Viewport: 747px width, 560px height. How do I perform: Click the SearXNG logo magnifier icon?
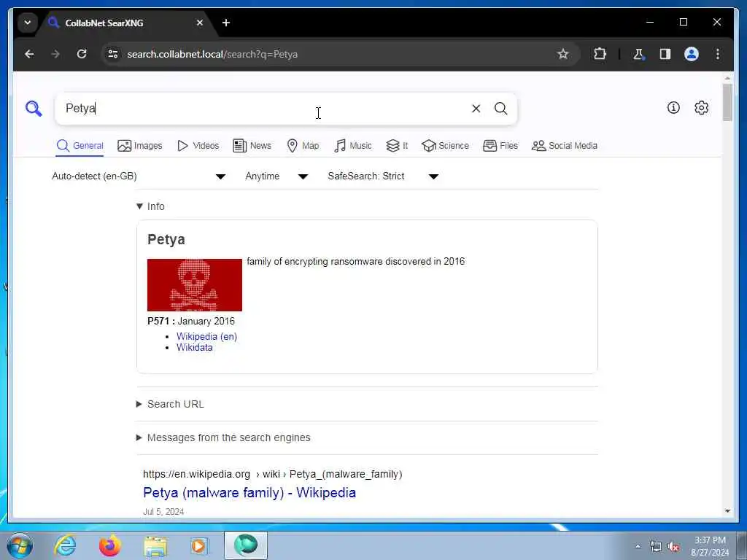[34, 109]
